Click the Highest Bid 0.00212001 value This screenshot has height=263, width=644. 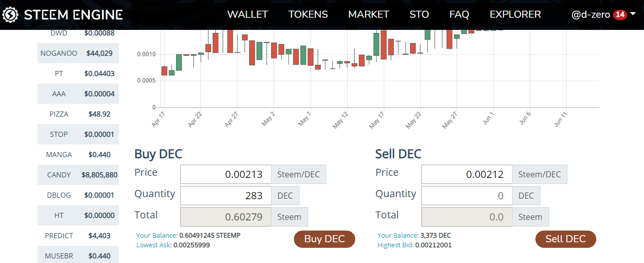(433, 245)
